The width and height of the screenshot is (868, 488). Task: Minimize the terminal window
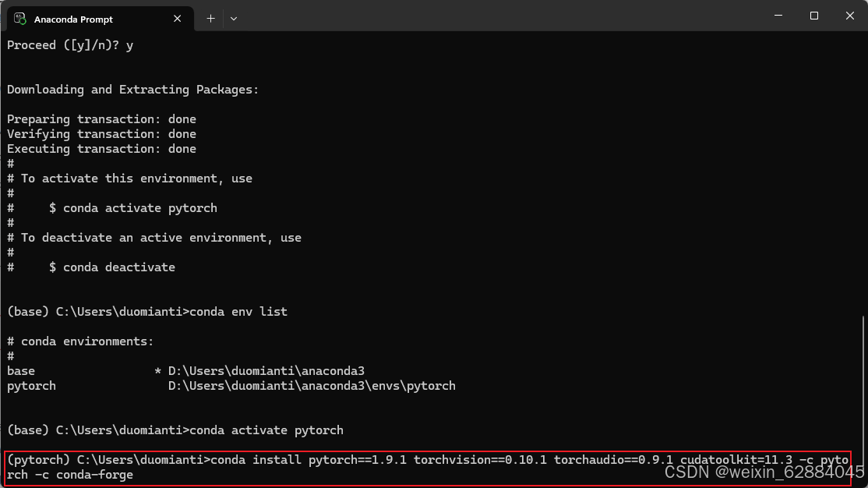[x=778, y=16]
